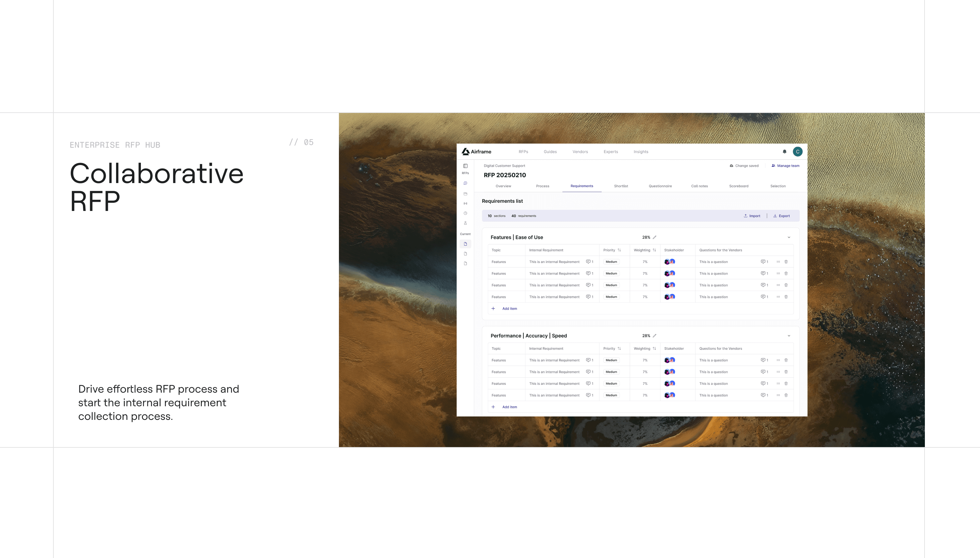The image size is (980, 558).
Task: Open the third document icon under Current
Action: pos(465,263)
